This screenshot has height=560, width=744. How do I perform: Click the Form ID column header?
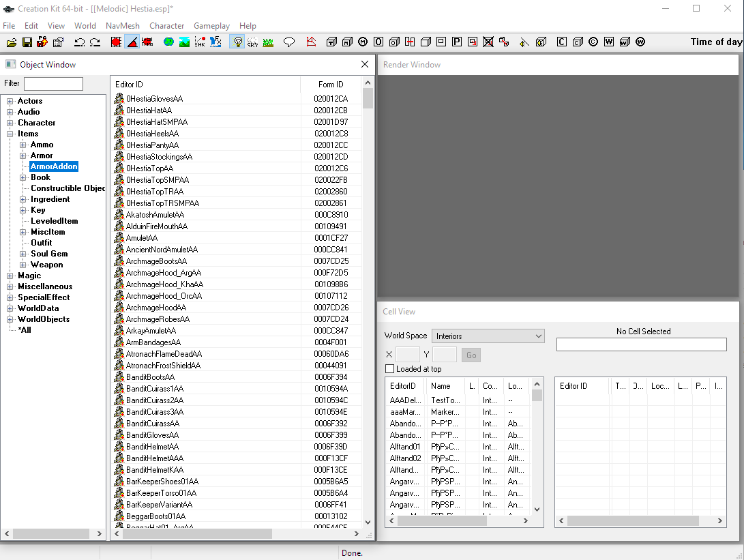[x=331, y=85]
